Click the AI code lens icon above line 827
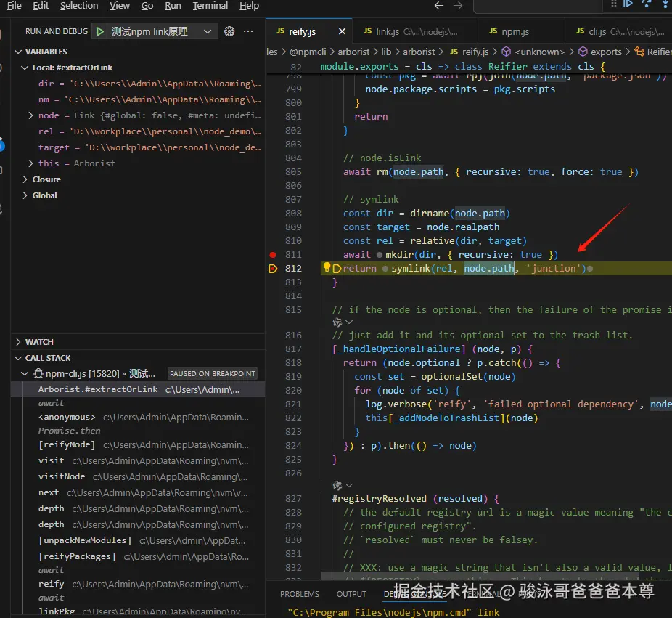672x618 pixels. (337, 486)
